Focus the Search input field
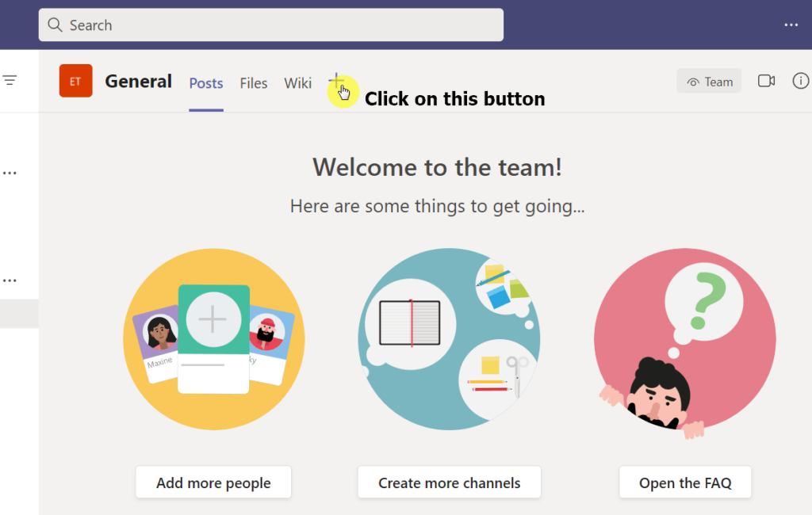The image size is (812, 515). 271,25
